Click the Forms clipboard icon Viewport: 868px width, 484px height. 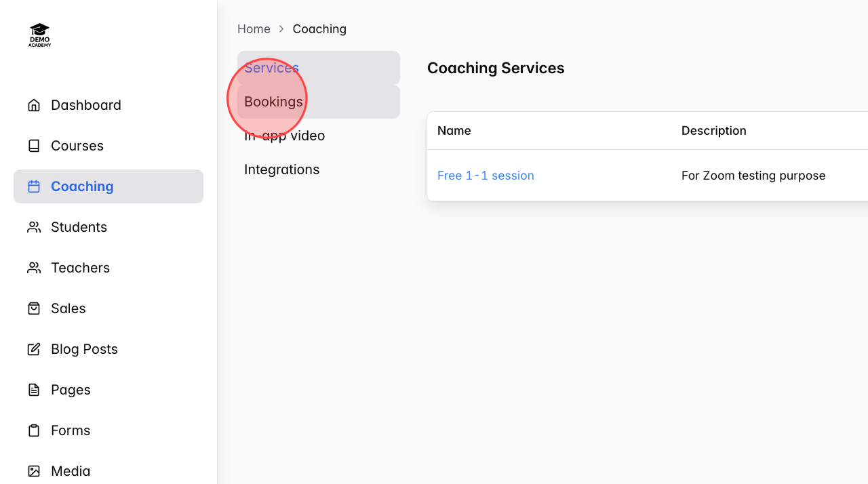(34, 430)
